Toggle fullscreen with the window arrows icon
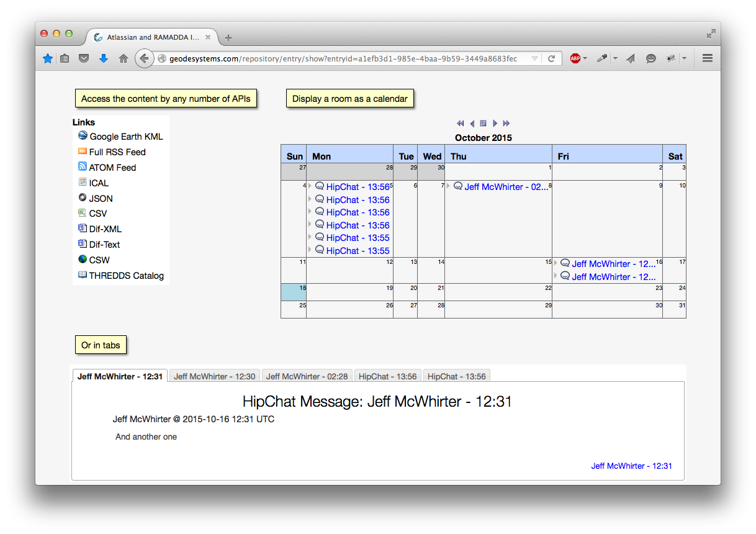756x534 pixels. [x=711, y=34]
